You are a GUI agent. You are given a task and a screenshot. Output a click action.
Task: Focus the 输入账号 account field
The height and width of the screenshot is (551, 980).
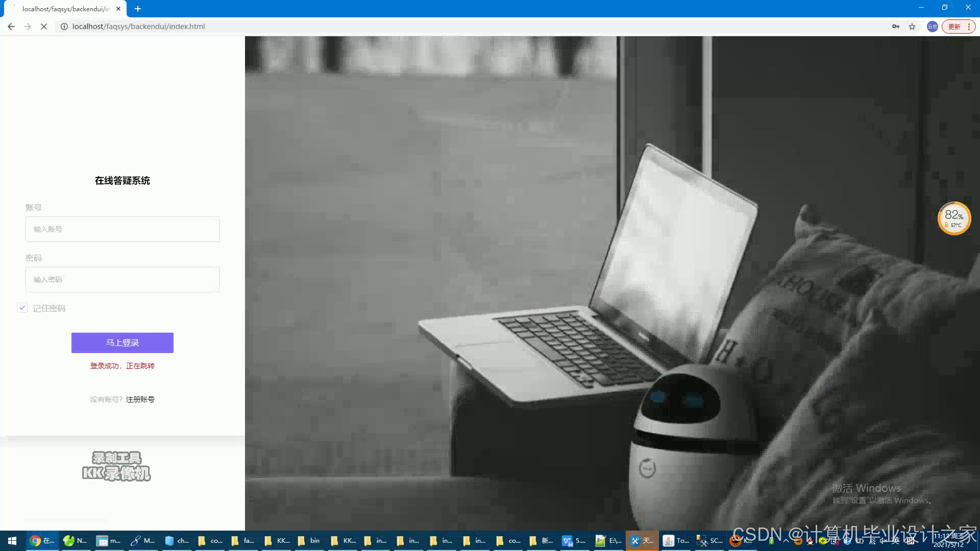click(x=122, y=229)
